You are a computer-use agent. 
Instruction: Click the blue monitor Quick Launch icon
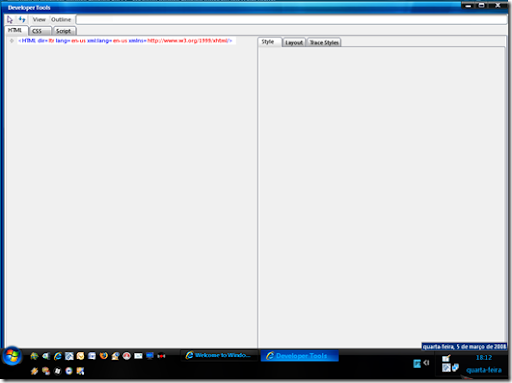[x=150, y=356]
